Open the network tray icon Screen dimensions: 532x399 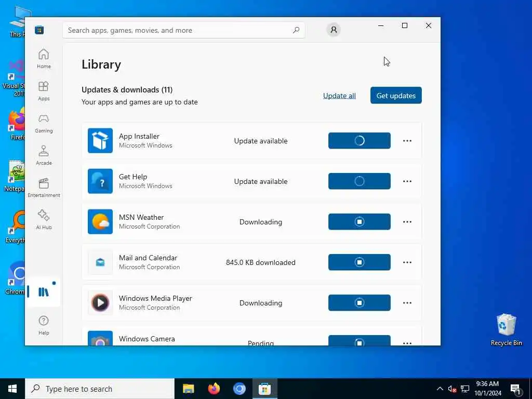click(465, 389)
